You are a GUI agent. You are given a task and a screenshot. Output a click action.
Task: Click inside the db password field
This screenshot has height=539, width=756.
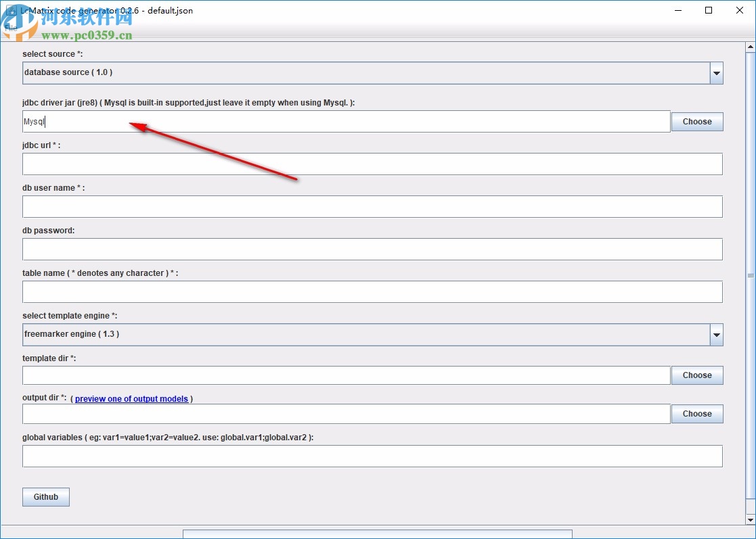point(372,250)
